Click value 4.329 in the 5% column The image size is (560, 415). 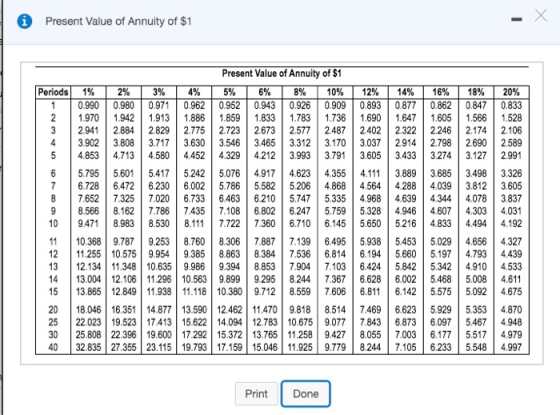point(230,156)
